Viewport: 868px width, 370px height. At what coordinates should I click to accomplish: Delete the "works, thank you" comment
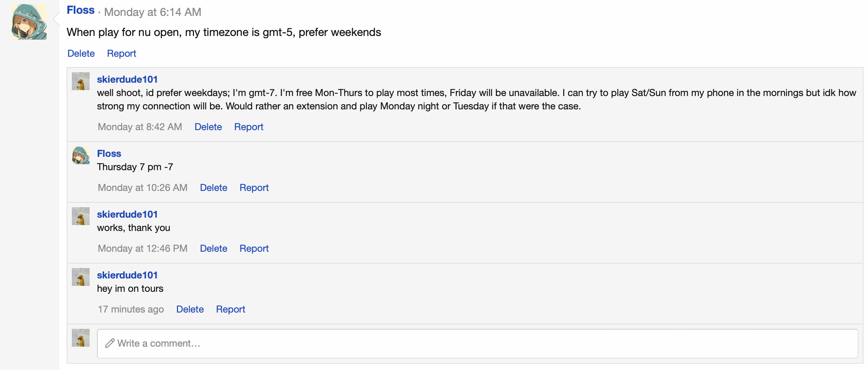(x=213, y=248)
